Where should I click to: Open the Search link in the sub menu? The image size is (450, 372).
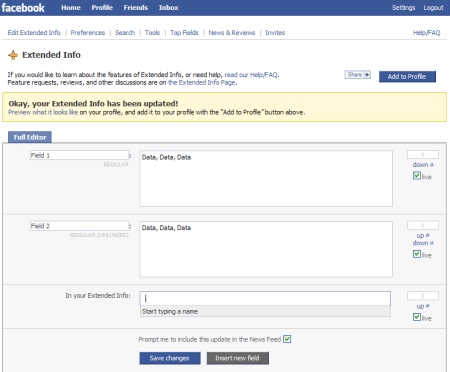click(x=125, y=33)
